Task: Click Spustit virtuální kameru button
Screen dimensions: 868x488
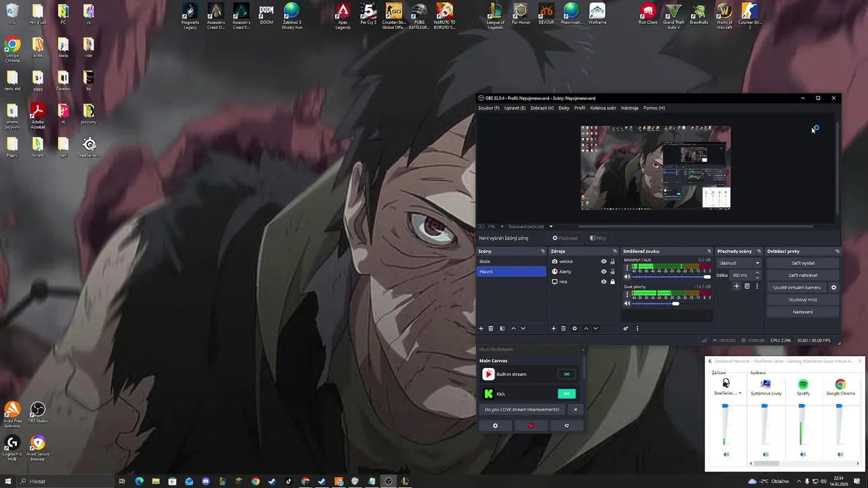Action: (x=797, y=287)
